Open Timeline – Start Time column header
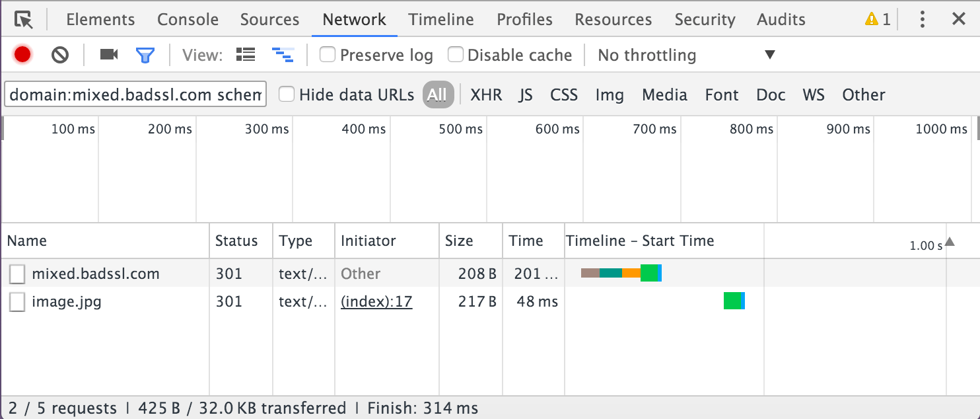 (x=640, y=241)
